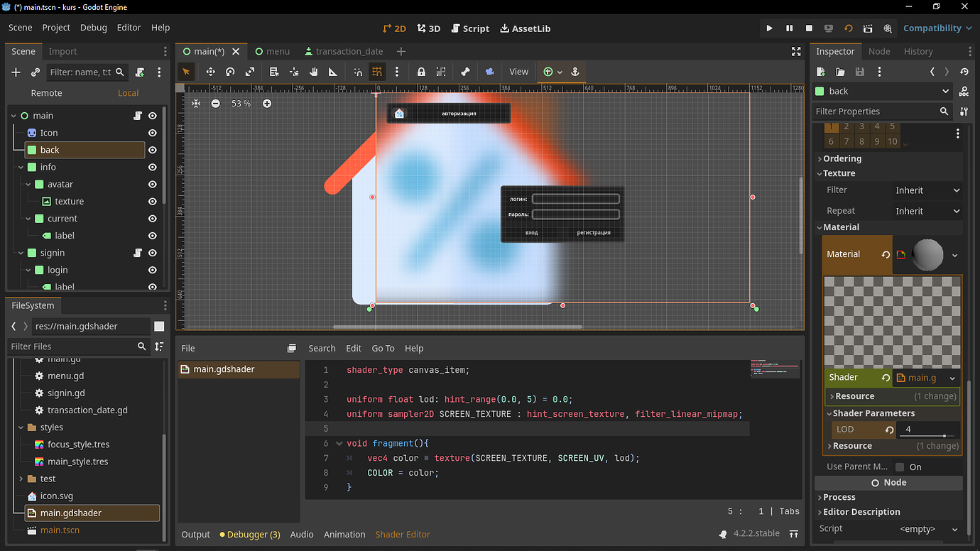Open the Filter Inherit dropdown

(x=927, y=190)
